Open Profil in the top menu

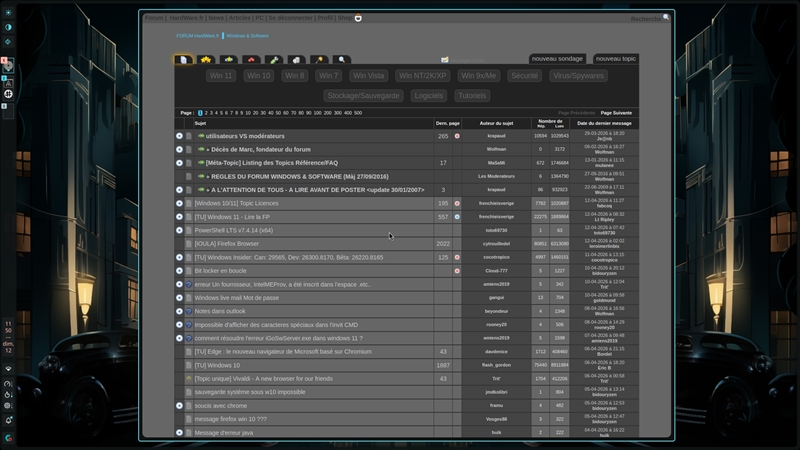pyautogui.click(x=325, y=17)
